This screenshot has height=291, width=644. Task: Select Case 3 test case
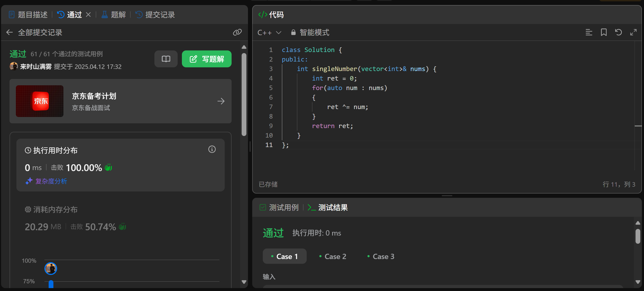point(381,256)
